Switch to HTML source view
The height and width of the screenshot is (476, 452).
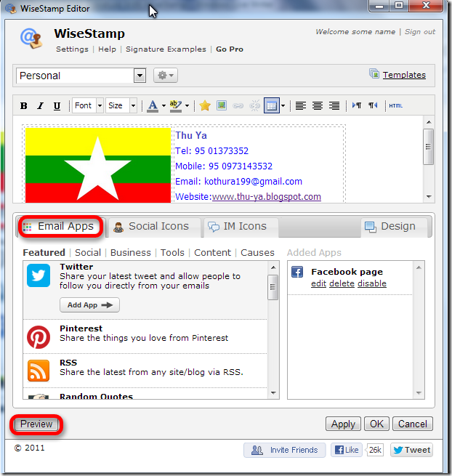pos(396,105)
